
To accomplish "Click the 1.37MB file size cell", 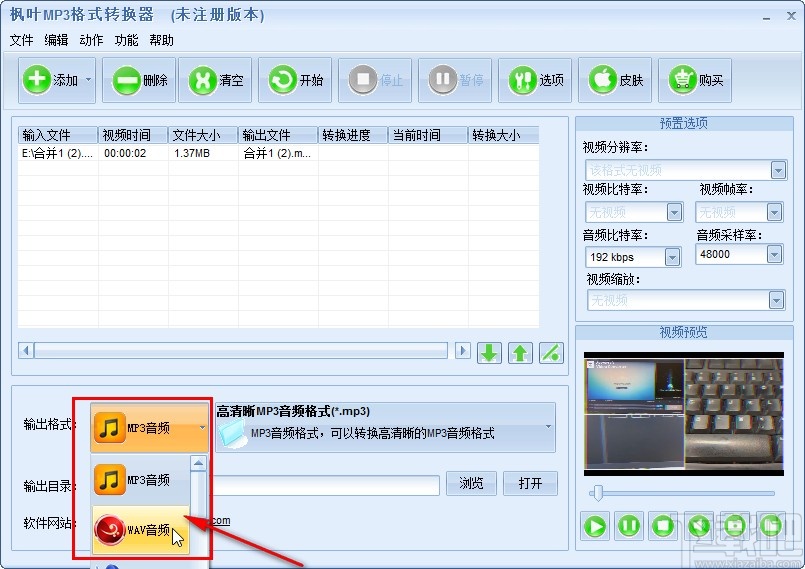I will [x=192, y=153].
